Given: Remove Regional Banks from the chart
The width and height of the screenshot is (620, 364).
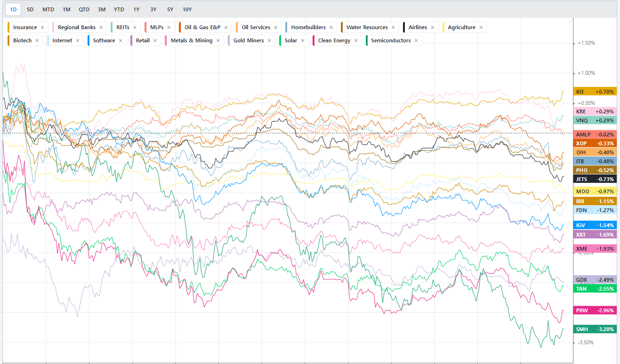Looking at the screenshot, I should [x=101, y=27].
